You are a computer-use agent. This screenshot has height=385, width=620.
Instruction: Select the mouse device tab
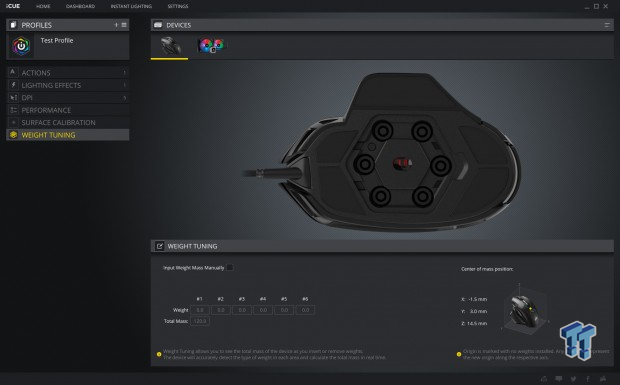pyautogui.click(x=170, y=46)
